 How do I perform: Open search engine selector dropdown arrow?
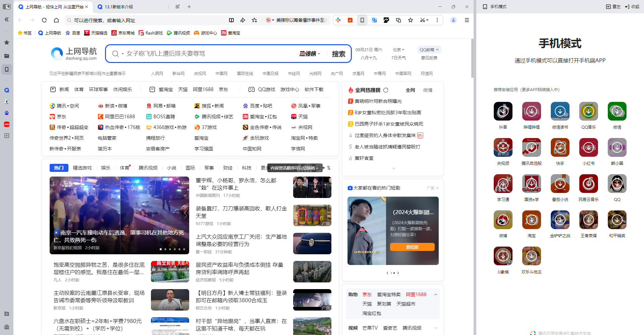[123, 54]
